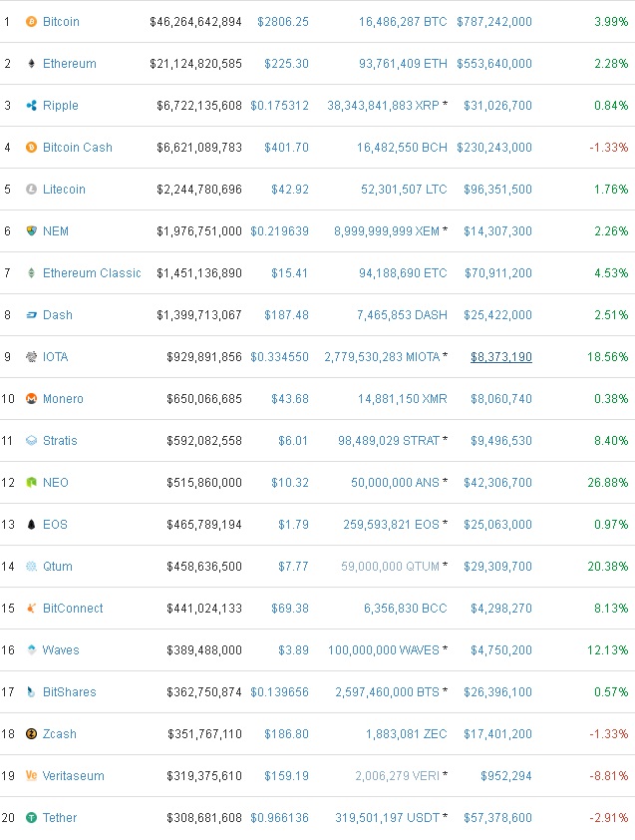Click Bitcoin volume $787,242,000
Screen dimensions: 635x840
[494, 21]
